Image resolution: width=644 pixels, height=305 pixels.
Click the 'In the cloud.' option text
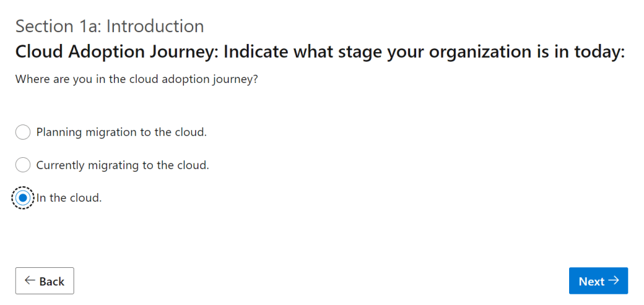[69, 198]
